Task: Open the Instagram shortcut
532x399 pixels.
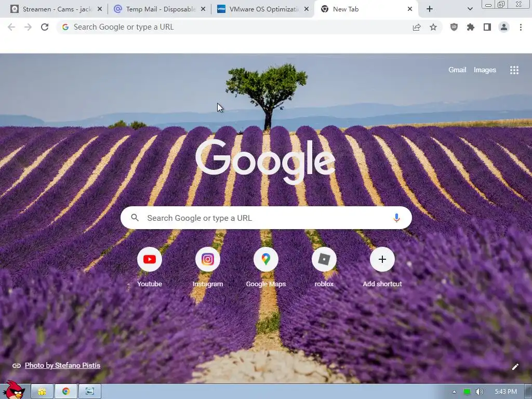Action: tap(208, 267)
